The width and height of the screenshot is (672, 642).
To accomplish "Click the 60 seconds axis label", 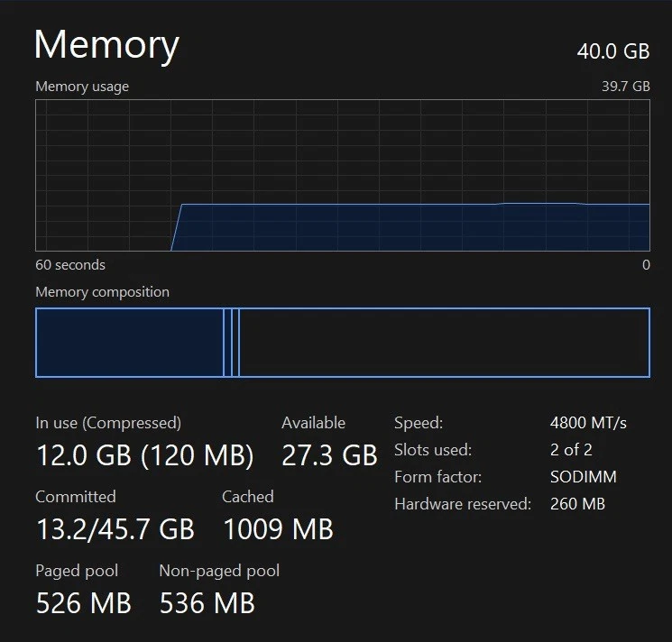I will (70, 265).
